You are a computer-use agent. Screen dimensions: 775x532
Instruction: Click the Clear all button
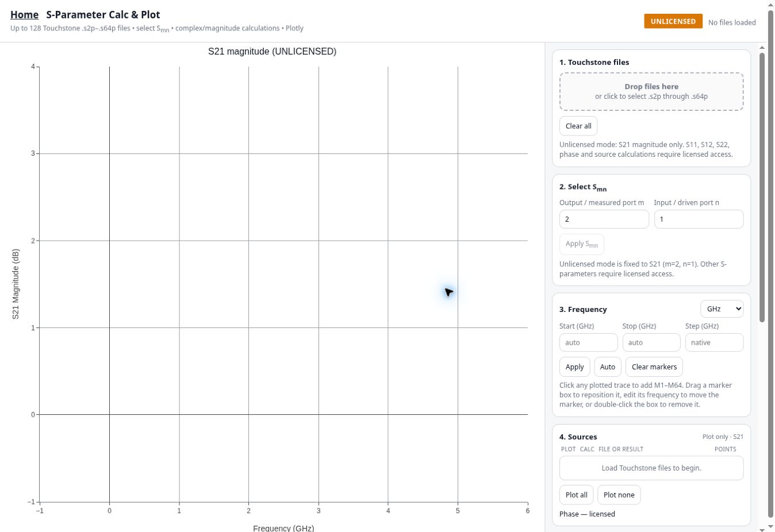578,126
